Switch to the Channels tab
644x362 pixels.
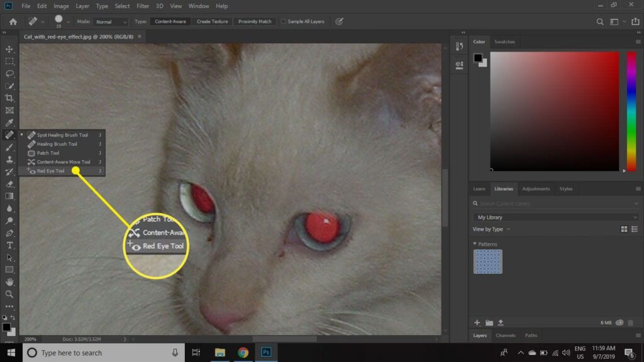click(x=505, y=336)
